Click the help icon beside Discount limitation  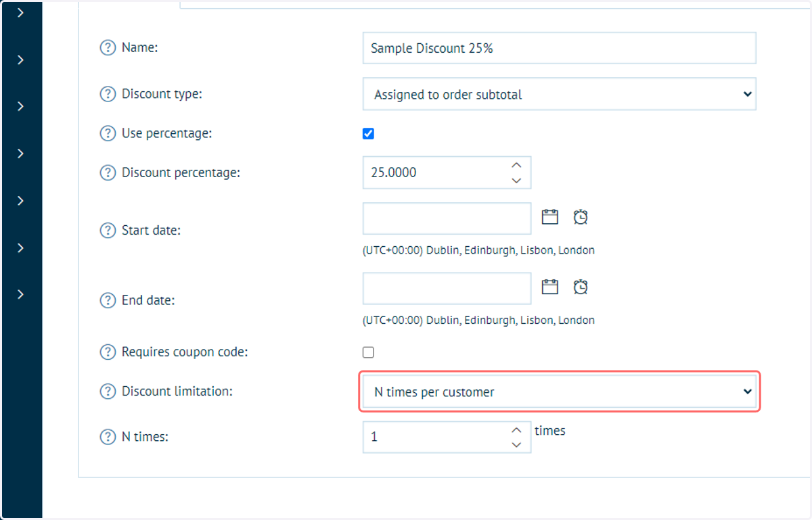[x=108, y=391]
